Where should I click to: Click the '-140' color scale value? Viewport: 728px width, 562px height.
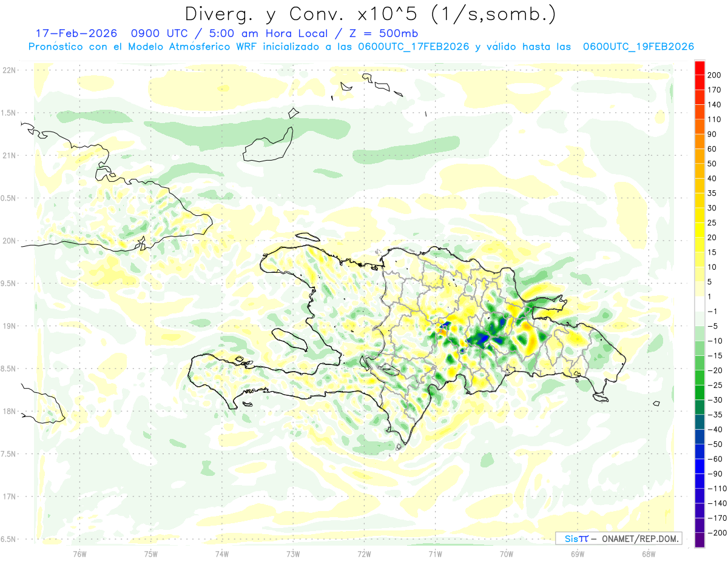click(718, 503)
